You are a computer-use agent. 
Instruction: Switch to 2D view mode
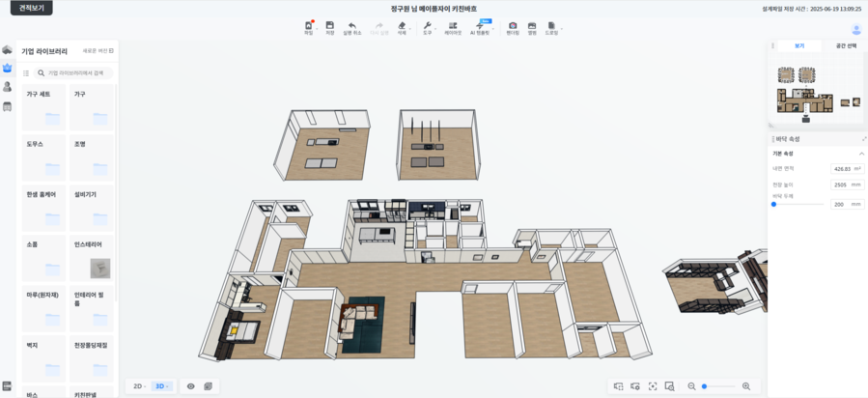pyautogui.click(x=138, y=386)
